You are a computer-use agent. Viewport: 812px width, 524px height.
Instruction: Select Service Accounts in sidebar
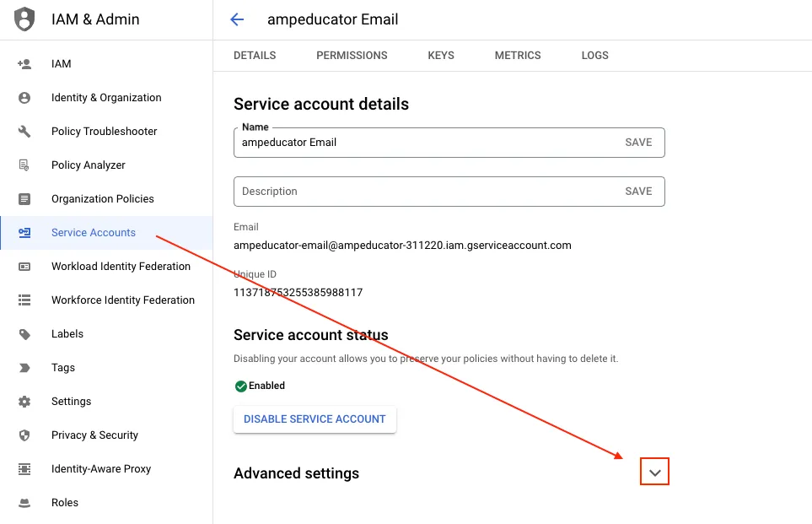click(106, 233)
